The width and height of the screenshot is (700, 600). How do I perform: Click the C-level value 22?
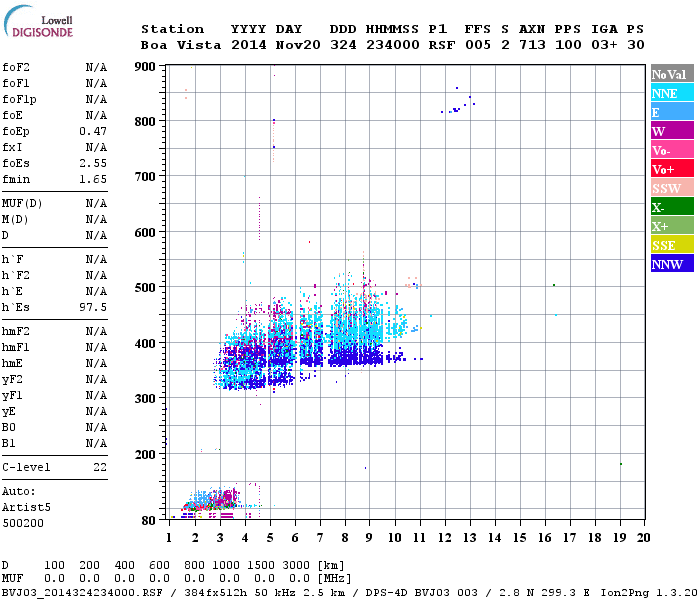pos(100,467)
